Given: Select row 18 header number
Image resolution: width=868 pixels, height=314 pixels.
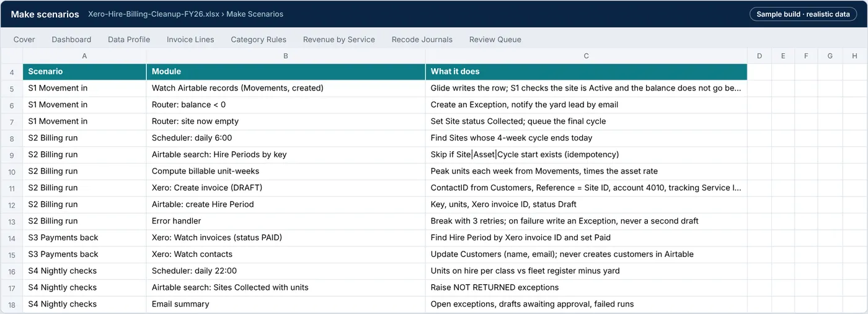Looking at the screenshot, I should click(x=12, y=304).
